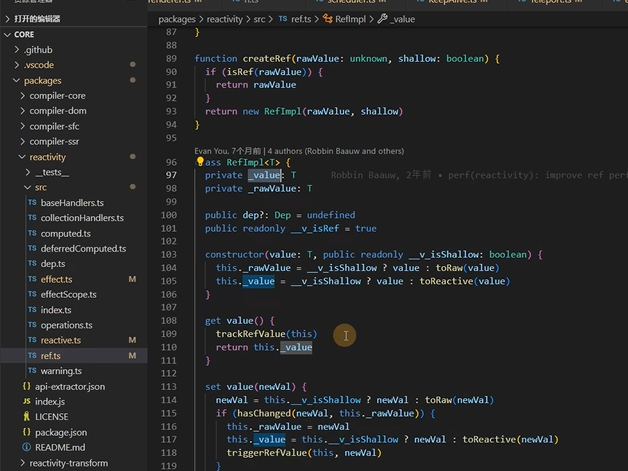Click line number 108 in gutter

pyautogui.click(x=169, y=320)
